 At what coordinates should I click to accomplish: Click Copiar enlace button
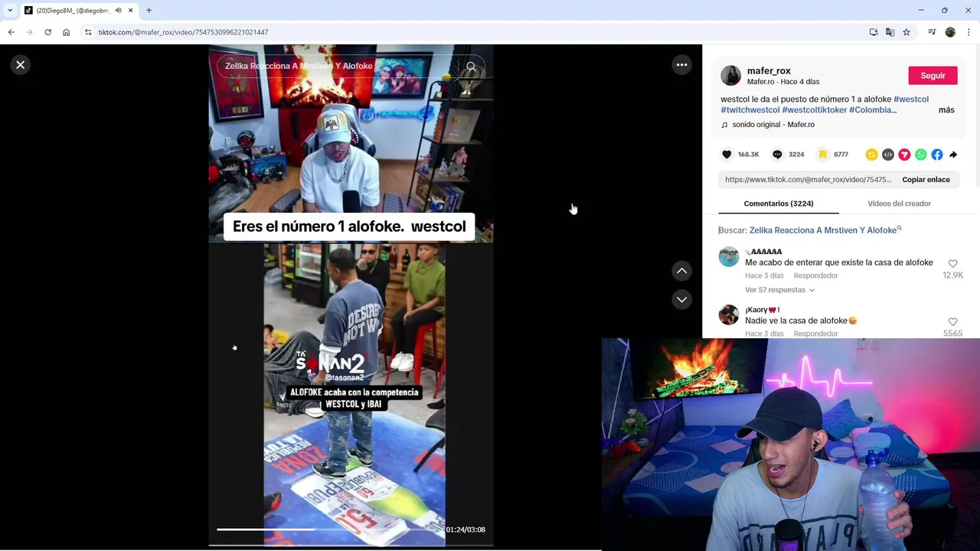pos(926,180)
